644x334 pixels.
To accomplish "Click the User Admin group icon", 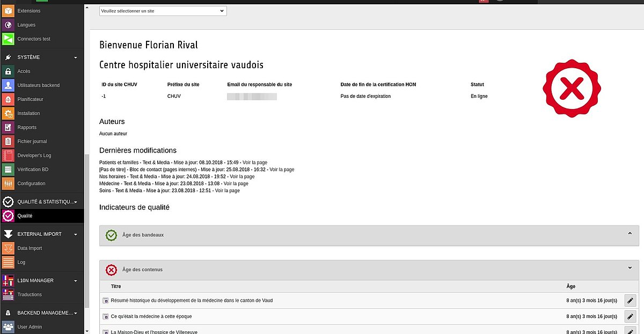I will click(8, 326).
